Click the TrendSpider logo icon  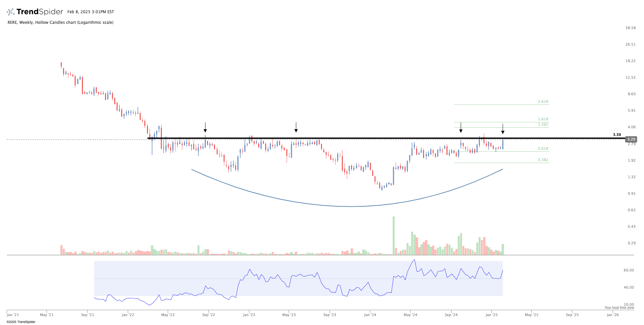click(x=11, y=12)
